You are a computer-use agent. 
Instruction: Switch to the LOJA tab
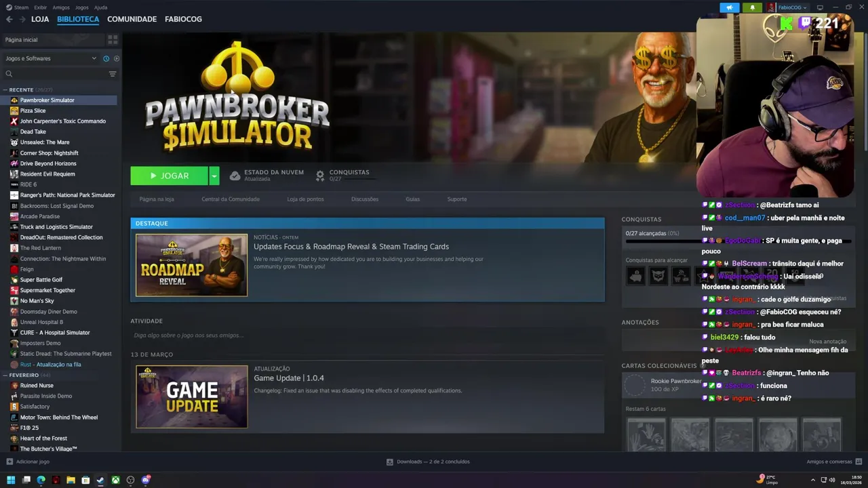pyautogui.click(x=40, y=19)
